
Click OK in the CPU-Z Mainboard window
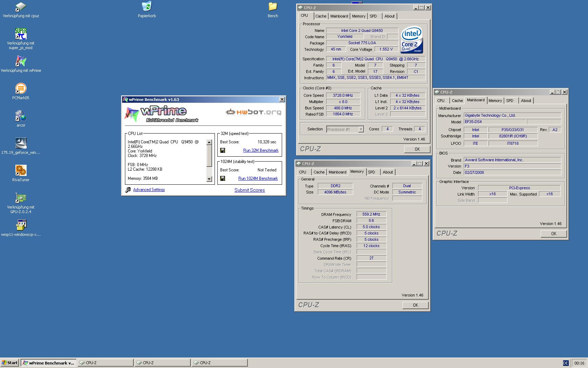554,234
